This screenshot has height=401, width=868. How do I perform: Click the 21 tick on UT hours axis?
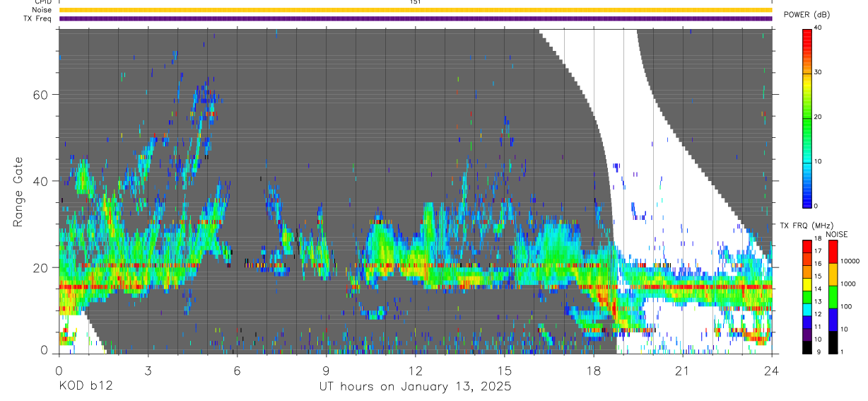(683, 371)
